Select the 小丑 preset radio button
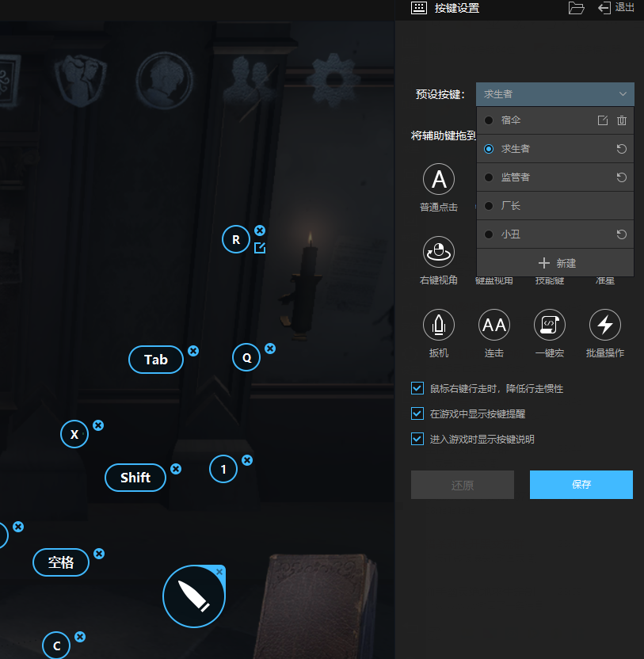The image size is (644, 659). coord(489,234)
